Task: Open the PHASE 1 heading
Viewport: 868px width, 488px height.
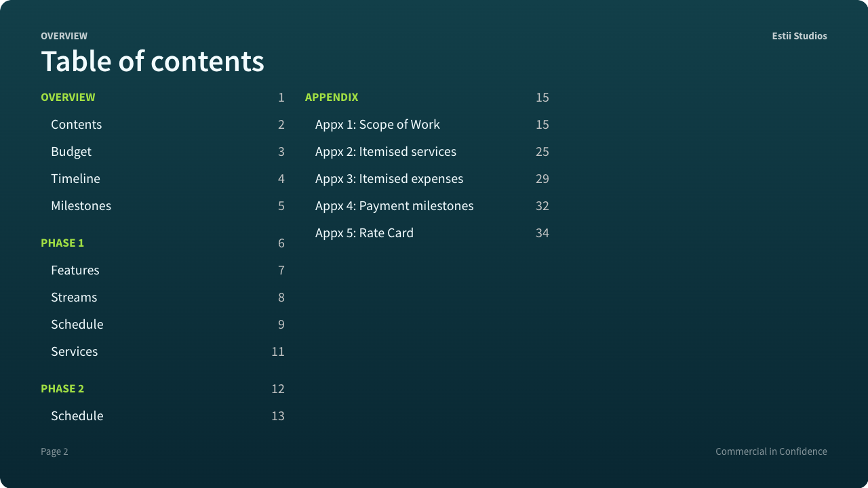Action: pos(62,243)
